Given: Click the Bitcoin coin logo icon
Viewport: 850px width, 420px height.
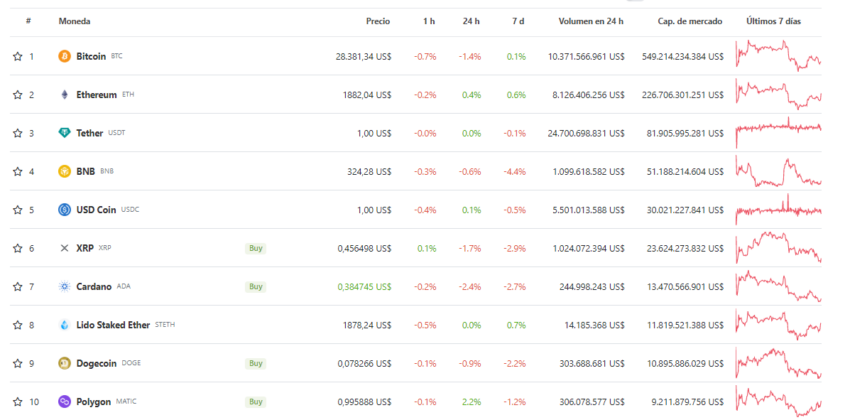Looking at the screenshot, I should 65,56.
